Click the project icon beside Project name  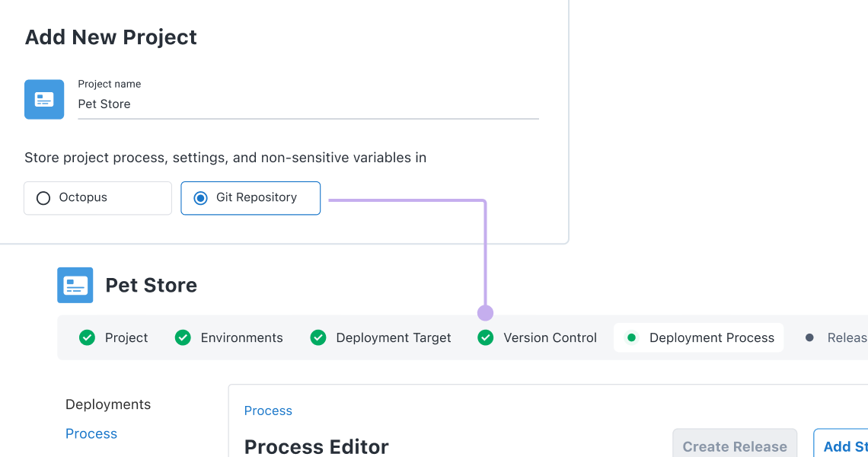tap(44, 99)
